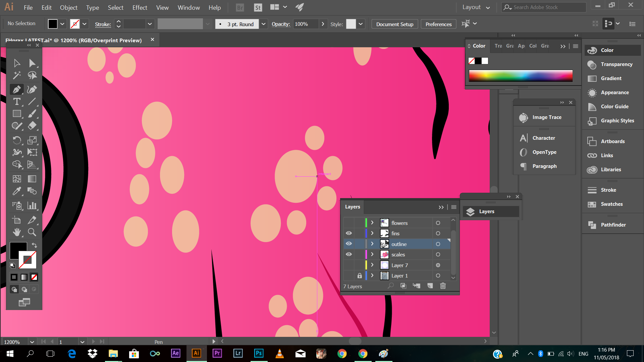
Task: Open the Window menu
Action: tap(189, 7)
